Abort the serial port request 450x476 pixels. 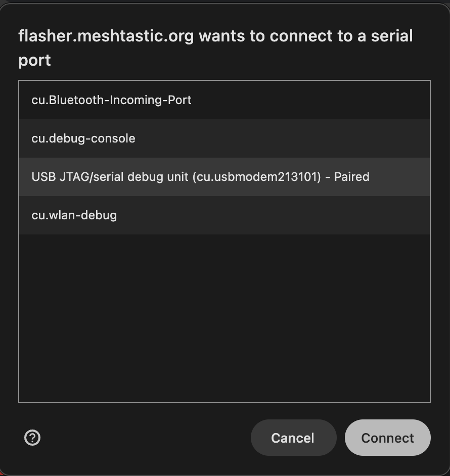(293, 438)
